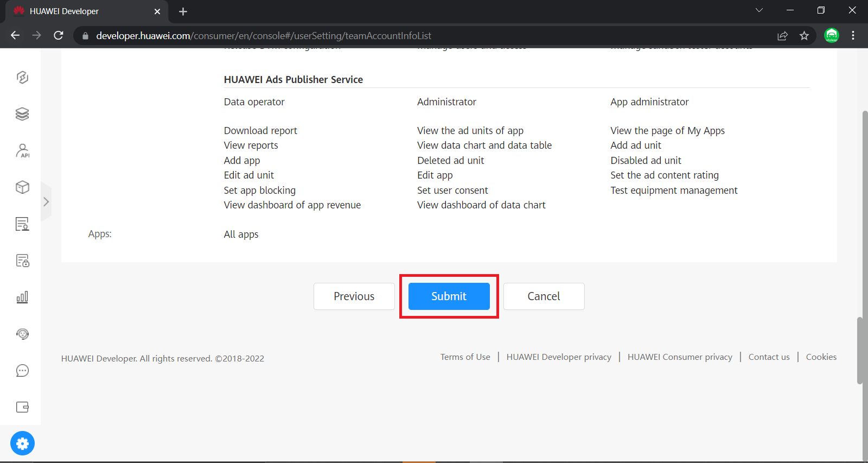This screenshot has width=868, height=463.
Task: Click the site lock security icon
Action: coord(85,36)
